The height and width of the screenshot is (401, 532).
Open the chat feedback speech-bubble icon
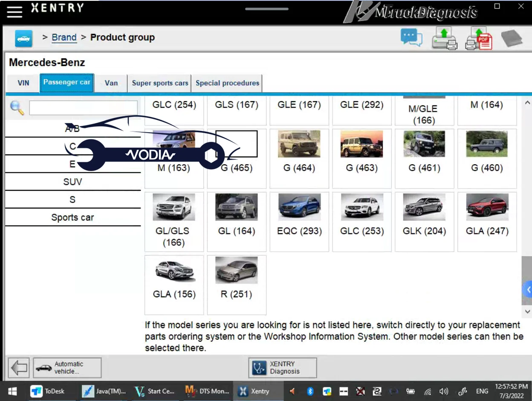(x=411, y=38)
